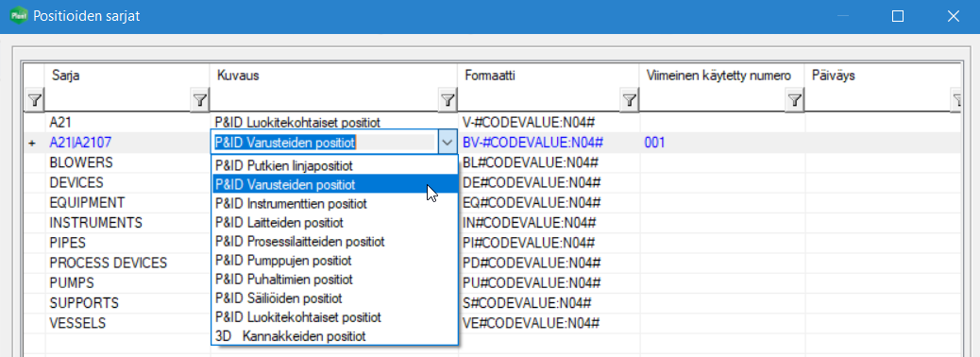Select the EQUIPMENT series row
Viewport: 980px width, 357px height.
(127, 202)
